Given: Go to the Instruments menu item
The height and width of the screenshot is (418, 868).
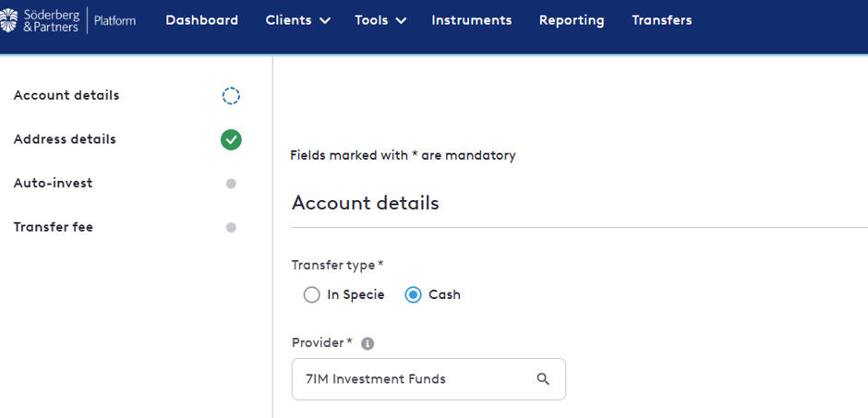Looking at the screenshot, I should 472,20.
